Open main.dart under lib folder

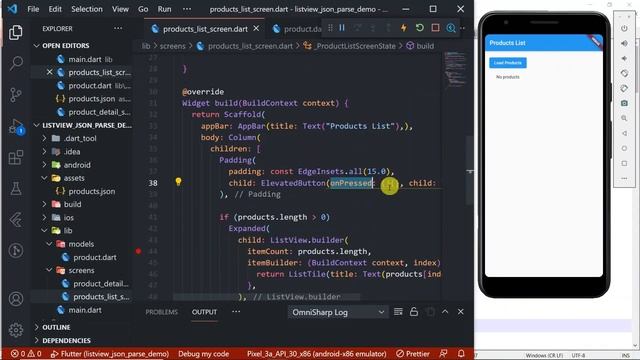click(85, 310)
